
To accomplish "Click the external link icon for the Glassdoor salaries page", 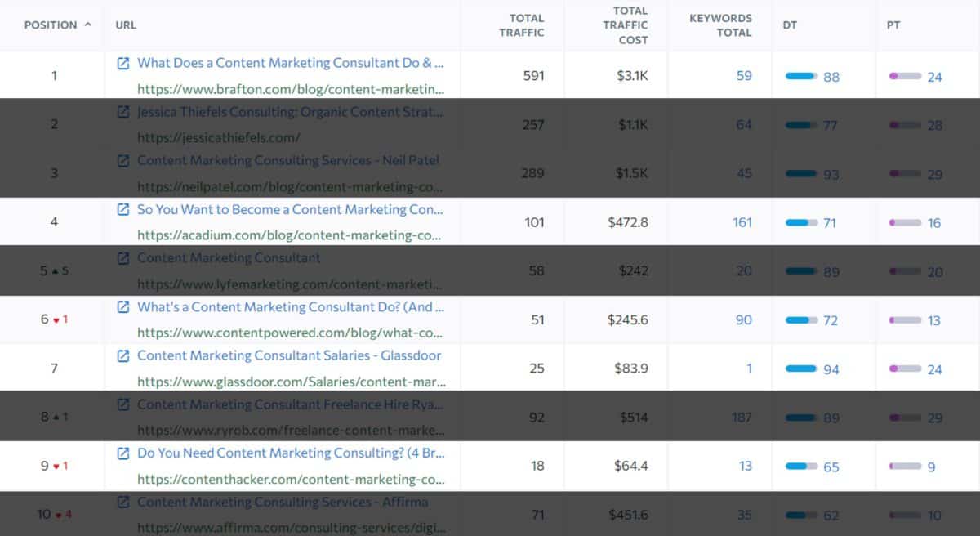I will point(122,355).
